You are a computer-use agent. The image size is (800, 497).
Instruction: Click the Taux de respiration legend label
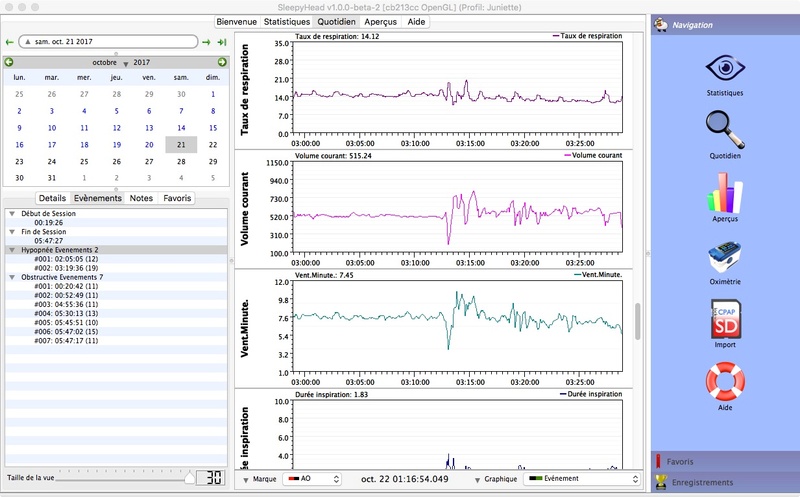pyautogui.click(x=591, y=36)
